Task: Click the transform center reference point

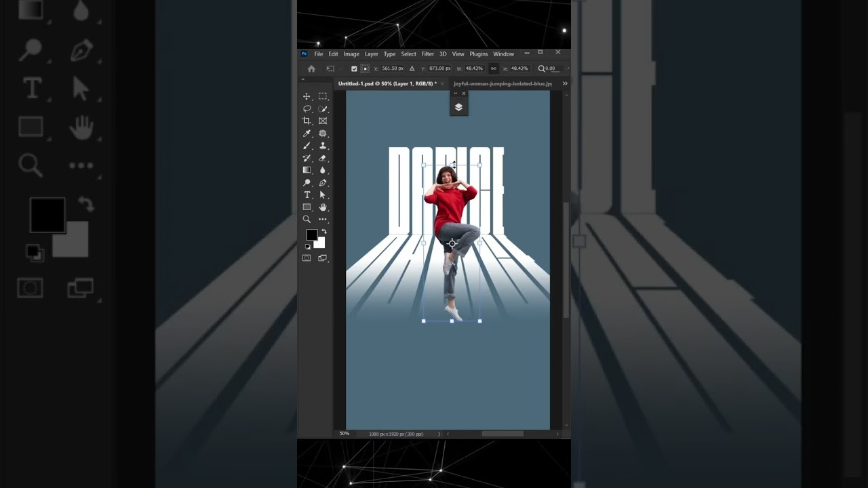Action: [x=452, y=243]
